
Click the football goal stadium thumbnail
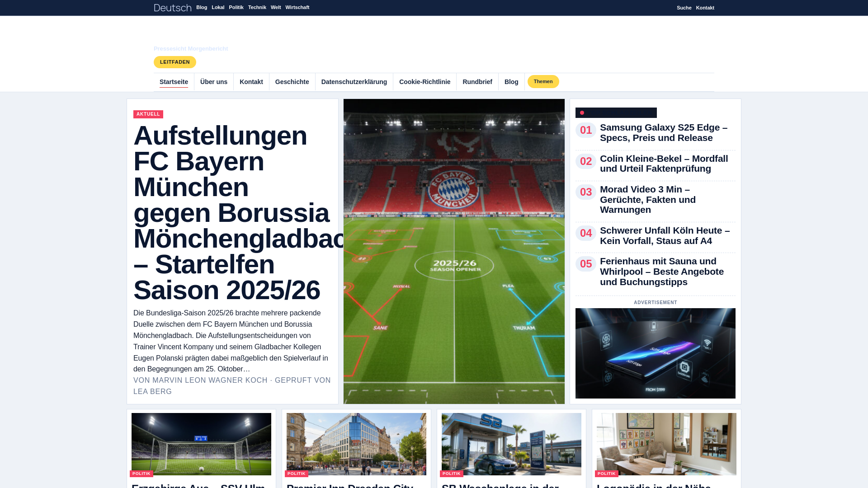point(201,444)
